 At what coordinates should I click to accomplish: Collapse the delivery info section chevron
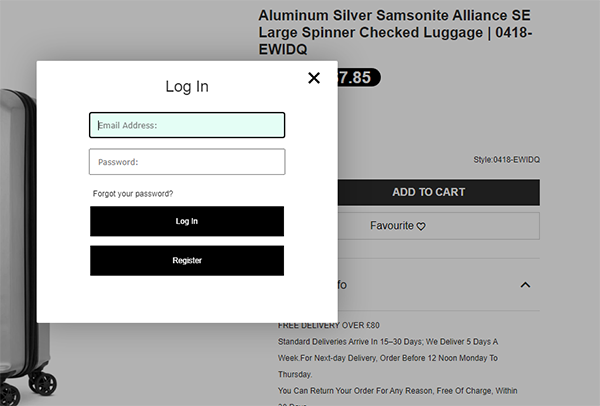[x=525, y=285]
